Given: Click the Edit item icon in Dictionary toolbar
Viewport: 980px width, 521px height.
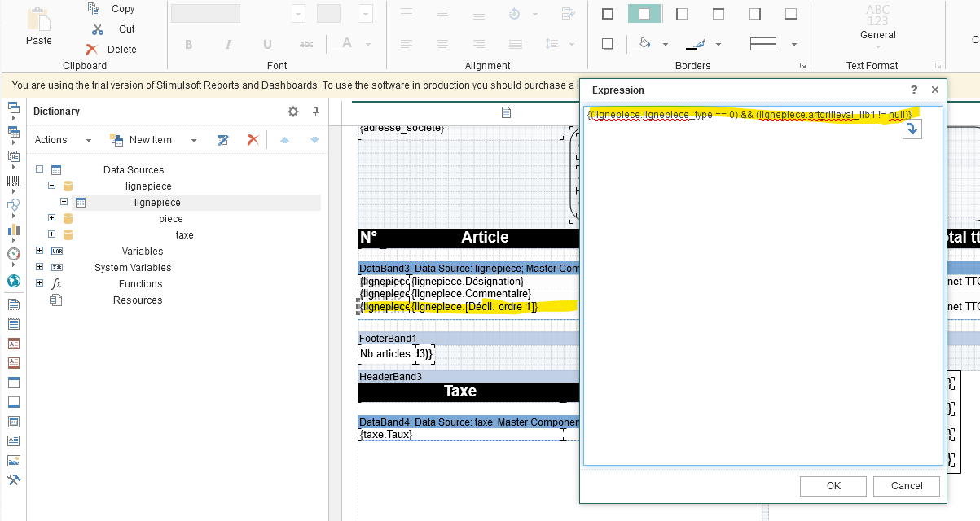Looking at the screenshot, I should click(x=222, y=140).
